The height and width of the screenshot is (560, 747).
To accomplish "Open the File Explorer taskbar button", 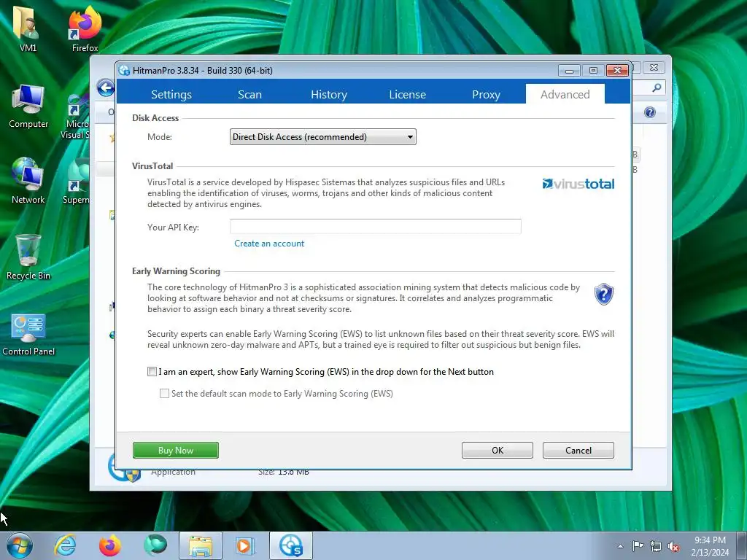I will point(201,545).
